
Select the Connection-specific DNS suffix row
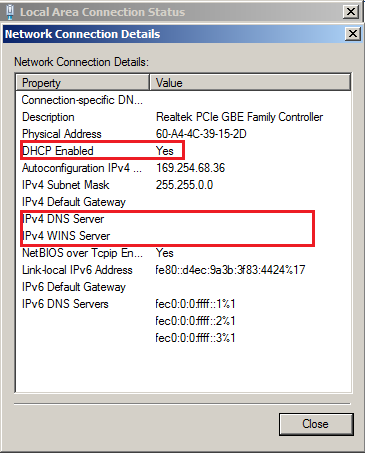183,100
